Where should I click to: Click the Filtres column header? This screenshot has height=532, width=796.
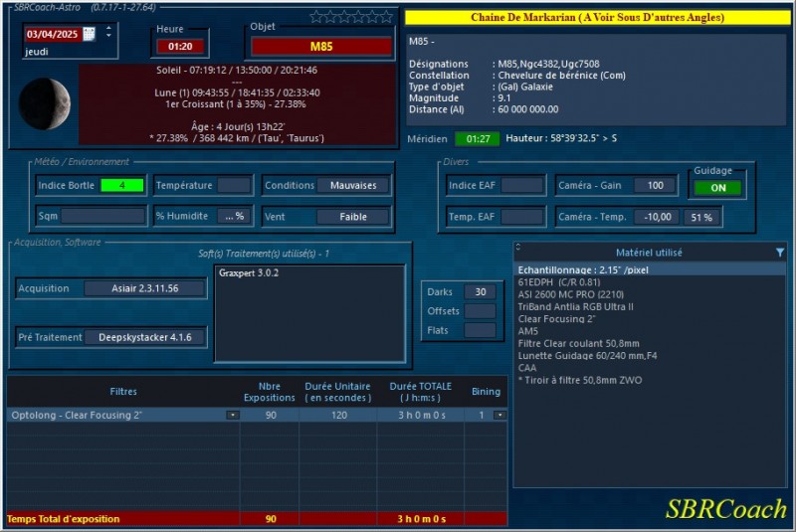coord(123,392)
